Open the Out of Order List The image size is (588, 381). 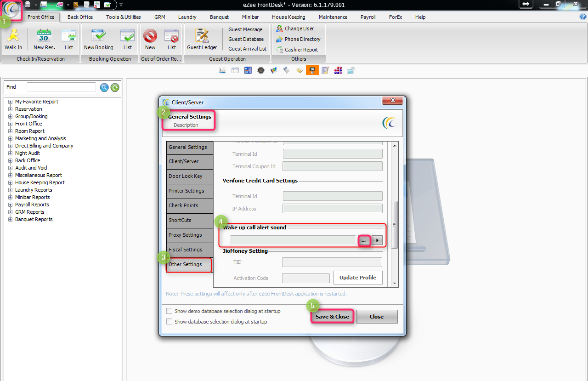pyautogui.click(x=172, y=40)
